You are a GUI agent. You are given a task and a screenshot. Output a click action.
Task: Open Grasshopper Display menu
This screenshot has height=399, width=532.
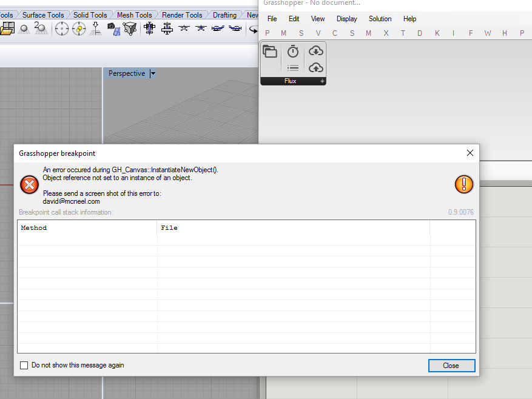[347, 19]
